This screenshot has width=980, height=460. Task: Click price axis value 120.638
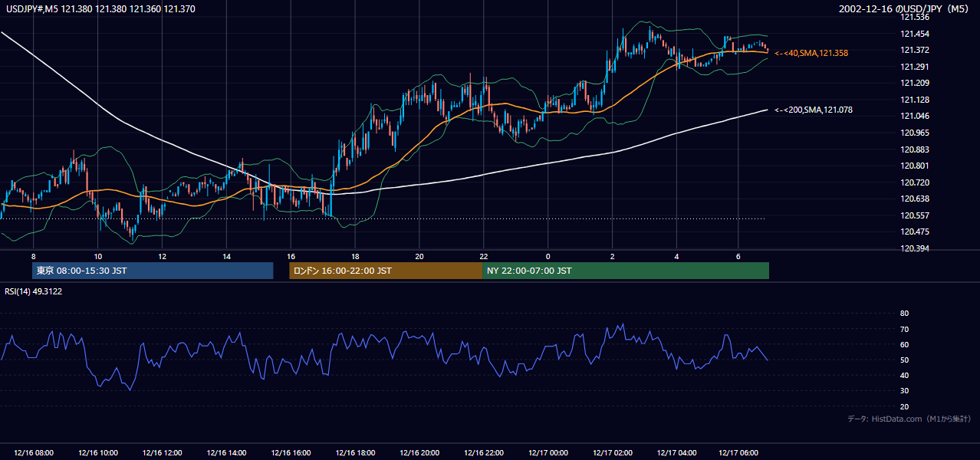pos(914,199)
